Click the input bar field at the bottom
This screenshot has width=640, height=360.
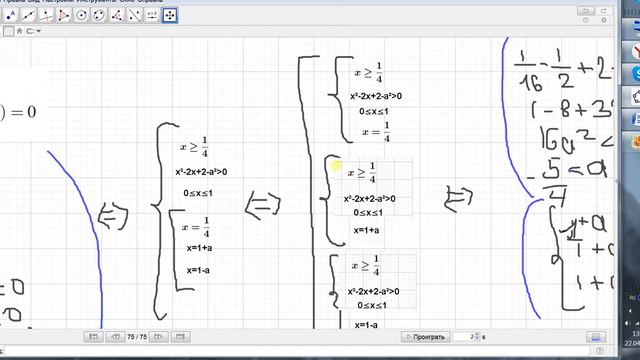[x=296, y=351]
